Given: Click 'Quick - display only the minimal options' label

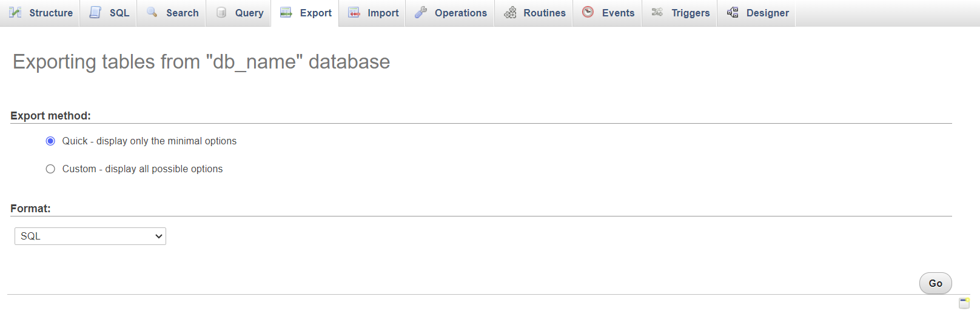Looking at the screenshot, I should (149, 141).
